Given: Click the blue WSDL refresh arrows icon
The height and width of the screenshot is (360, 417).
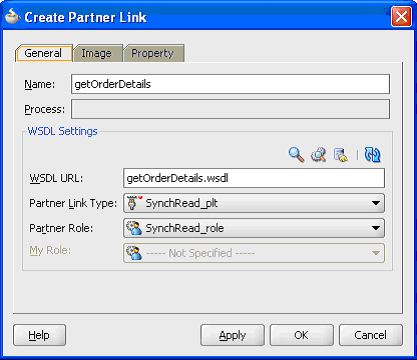Looking at the screenshot, I should (x=373, y=155).
